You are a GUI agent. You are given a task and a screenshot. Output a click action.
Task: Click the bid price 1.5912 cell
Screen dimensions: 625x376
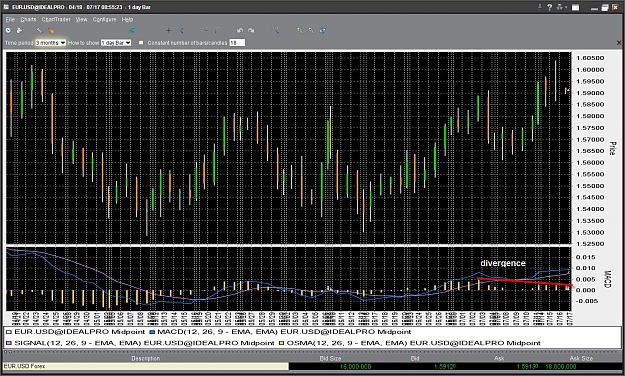click(445, 366)
